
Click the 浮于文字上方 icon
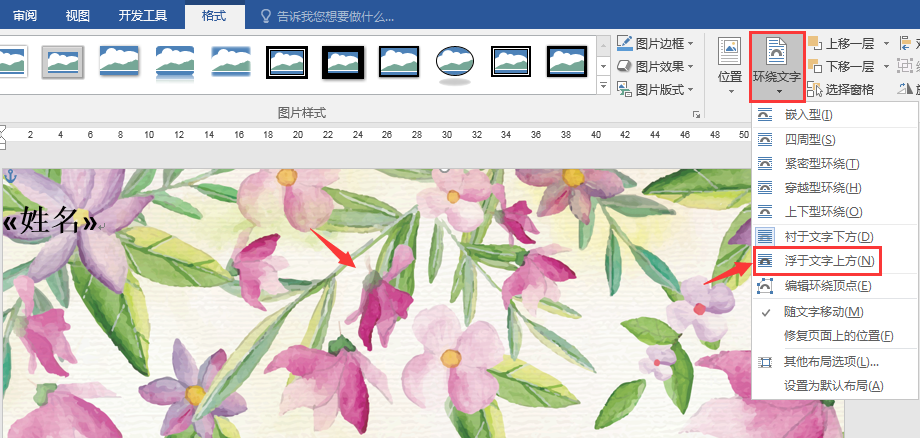[766, 261]
